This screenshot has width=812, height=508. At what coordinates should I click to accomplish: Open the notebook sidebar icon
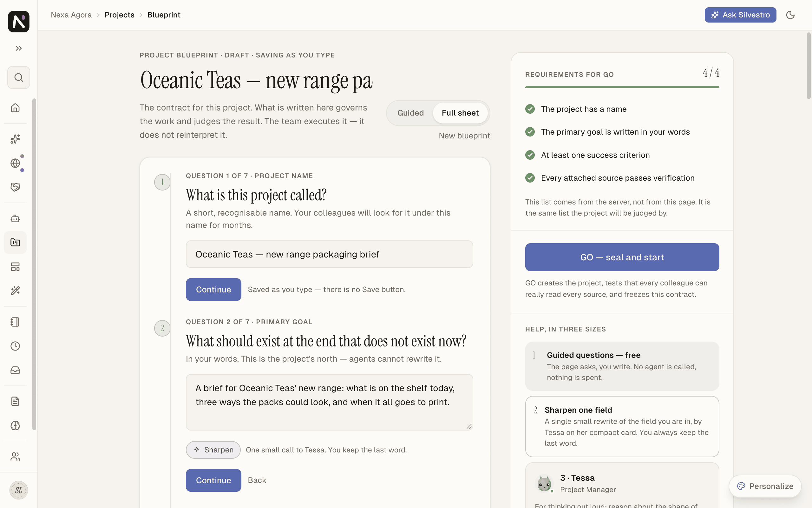(x=16, y=322)
